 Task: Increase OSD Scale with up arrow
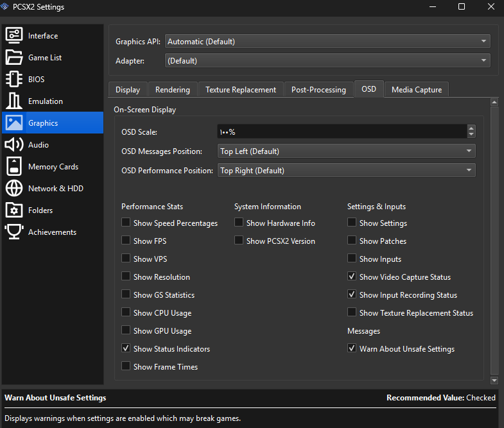point(471,128)
